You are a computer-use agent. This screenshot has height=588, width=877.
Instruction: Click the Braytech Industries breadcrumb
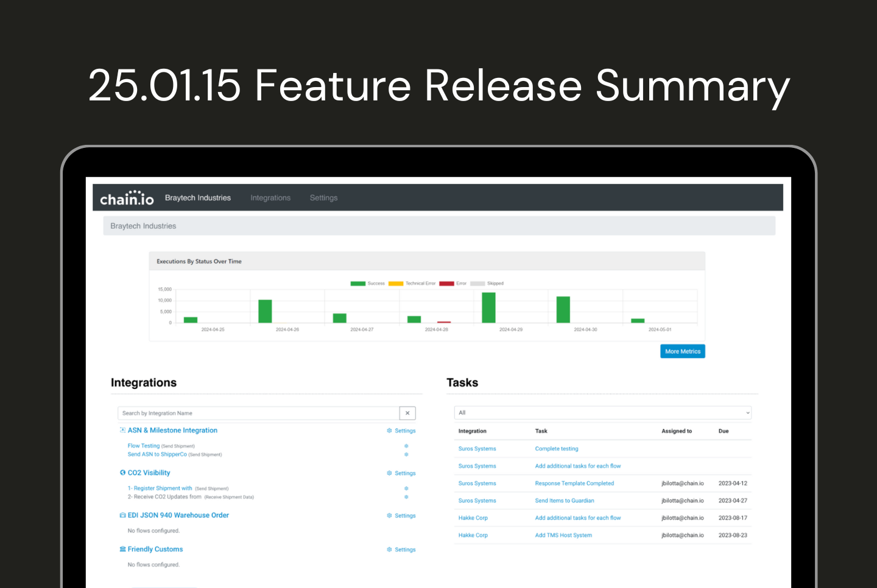[143, 226]
